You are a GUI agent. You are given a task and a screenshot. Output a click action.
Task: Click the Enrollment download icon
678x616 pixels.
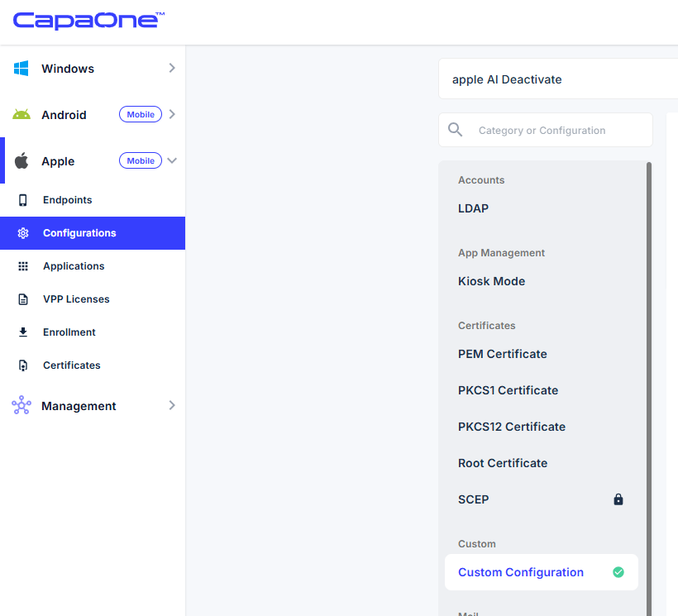click(23, 332)
